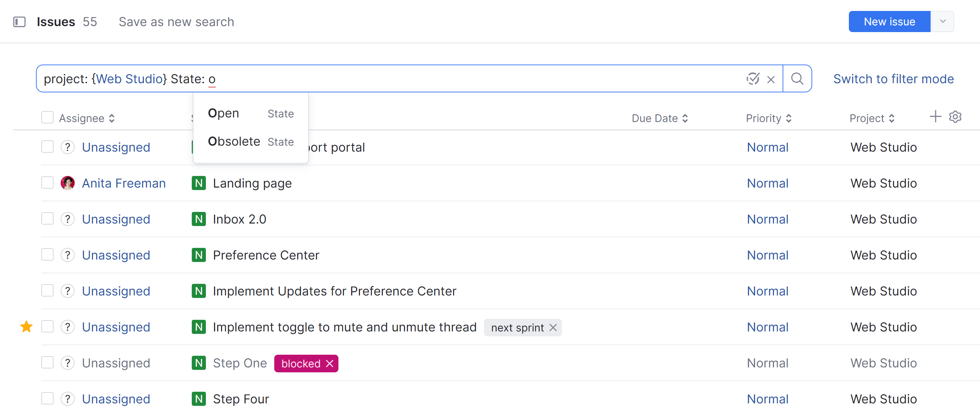Image resolution: width=980 pixels, height=415 pixels.
Task: Click Web Studio in the search query
Action: click(x=129, y=79)
